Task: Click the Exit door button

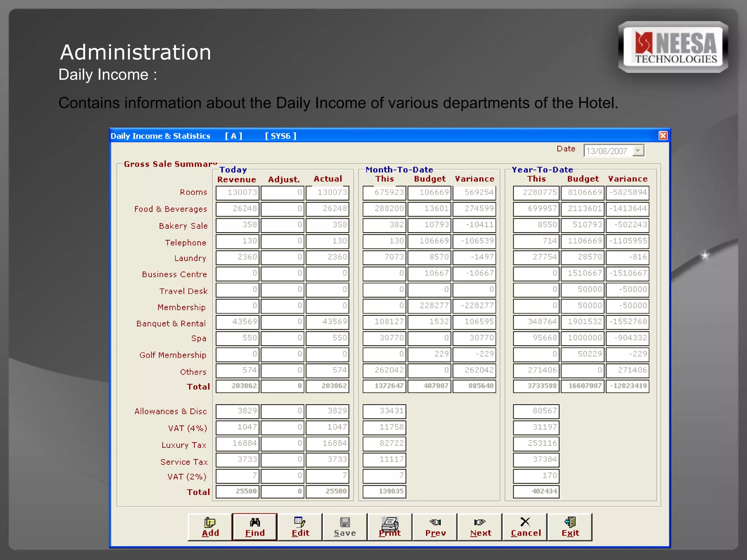Action: tap(570, 527)
